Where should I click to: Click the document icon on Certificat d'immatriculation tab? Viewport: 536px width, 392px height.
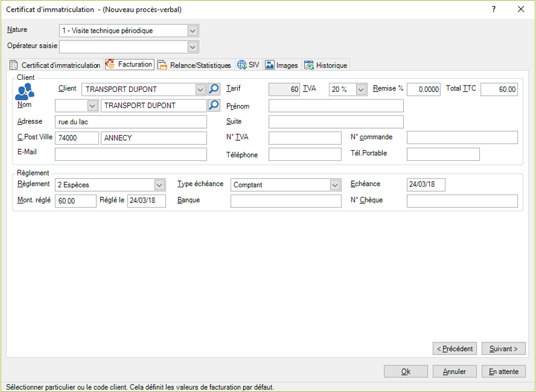tap(14, 65)
